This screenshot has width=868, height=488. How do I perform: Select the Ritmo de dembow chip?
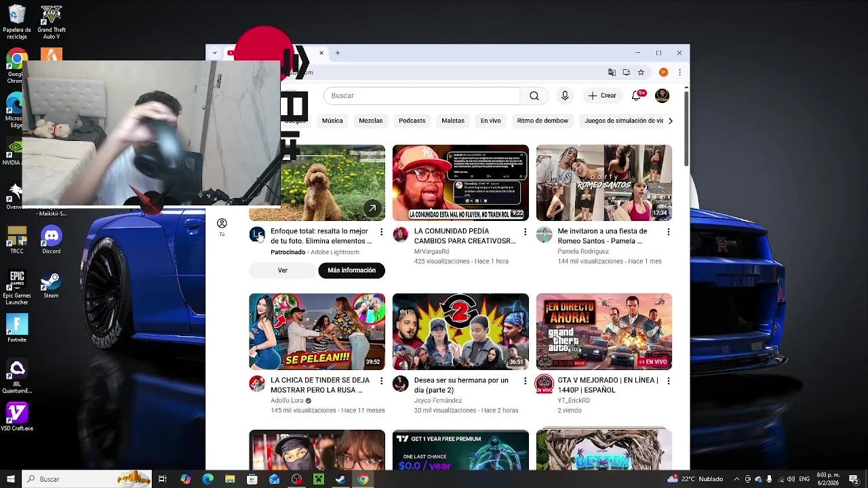[542, 121]
